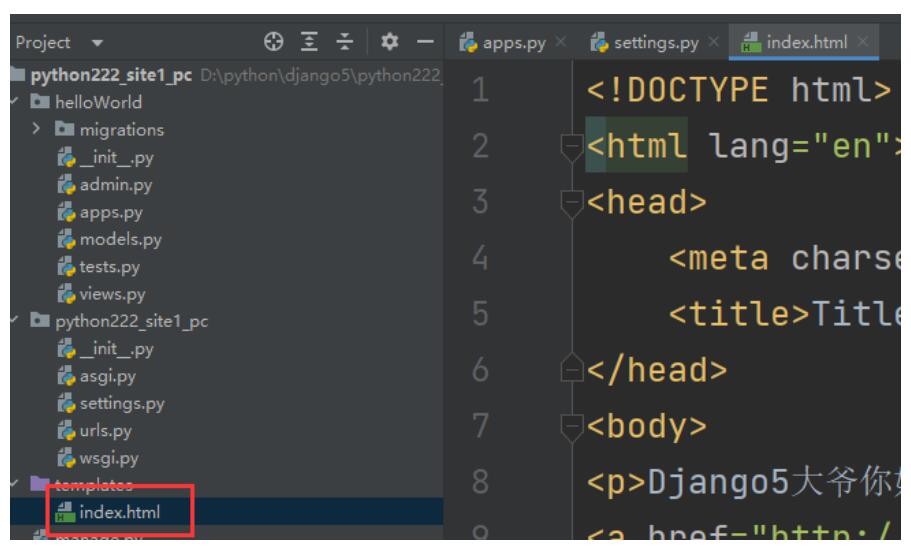Click line number 5 in the gutter

480,313
